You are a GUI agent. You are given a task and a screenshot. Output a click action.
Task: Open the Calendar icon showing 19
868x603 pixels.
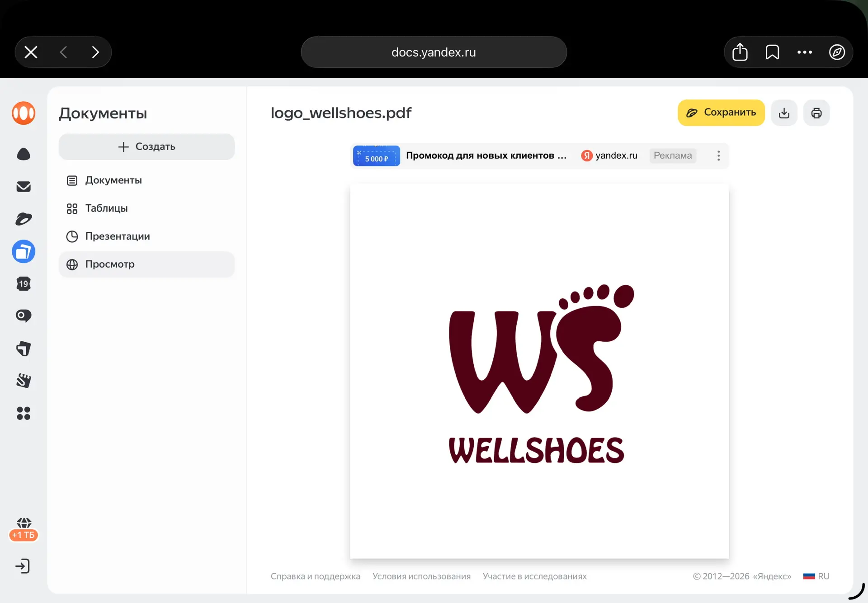[24, 284]
